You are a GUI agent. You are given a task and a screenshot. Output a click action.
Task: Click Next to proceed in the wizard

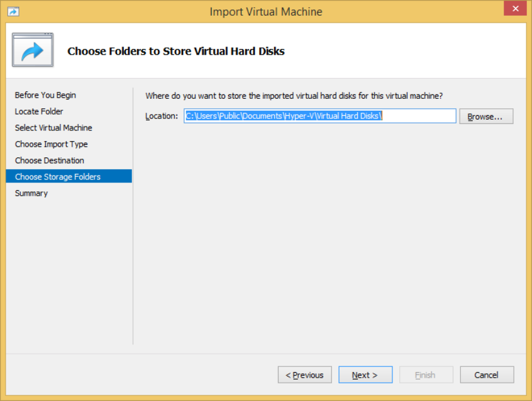coord(365,375)
